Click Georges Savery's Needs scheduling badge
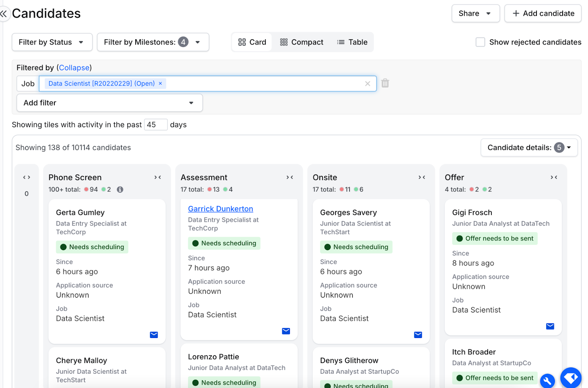The image size is (588, 388). (x=356, y=247)
